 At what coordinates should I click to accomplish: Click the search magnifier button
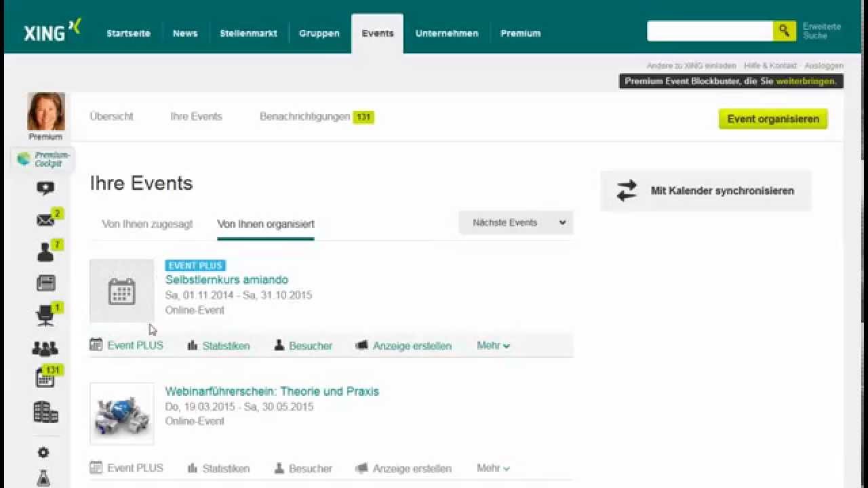pos(785,31)
